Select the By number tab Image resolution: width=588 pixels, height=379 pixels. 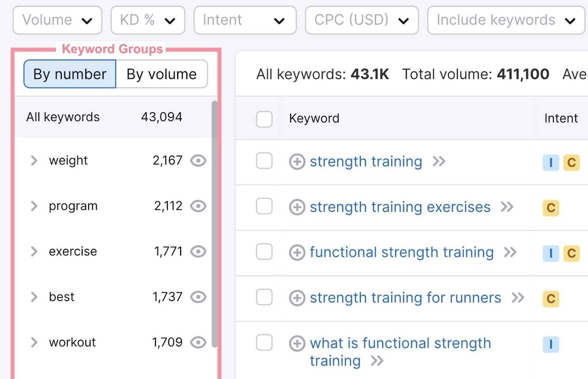coord(69,74)
